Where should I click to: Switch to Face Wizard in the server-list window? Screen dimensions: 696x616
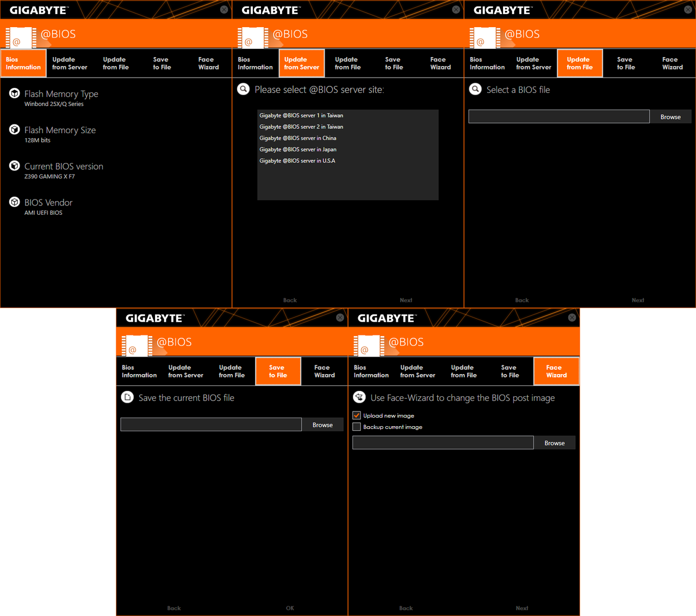click(x=440, y=64)
